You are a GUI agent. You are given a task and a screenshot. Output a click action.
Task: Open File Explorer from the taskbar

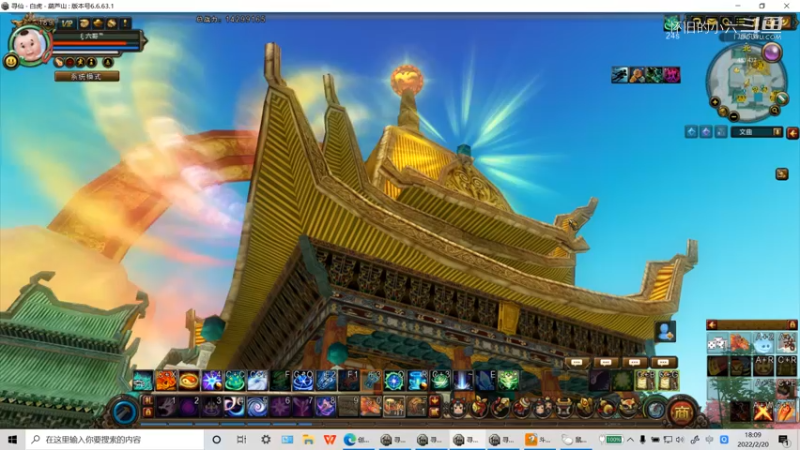(x=308, y=439)
